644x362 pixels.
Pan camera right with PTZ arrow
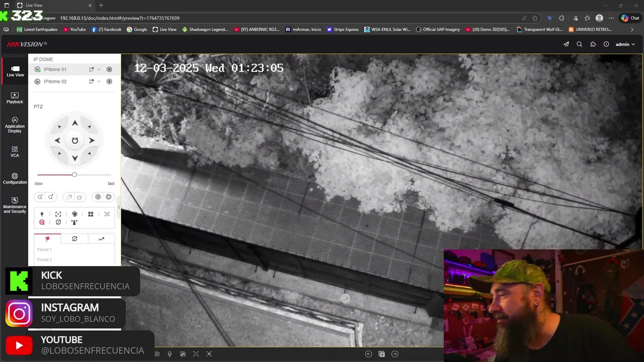tap(92, 141)
